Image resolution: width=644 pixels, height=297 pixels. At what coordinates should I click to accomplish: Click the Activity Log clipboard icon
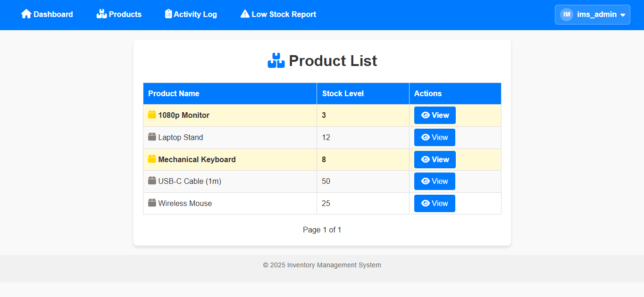[168, 14]
